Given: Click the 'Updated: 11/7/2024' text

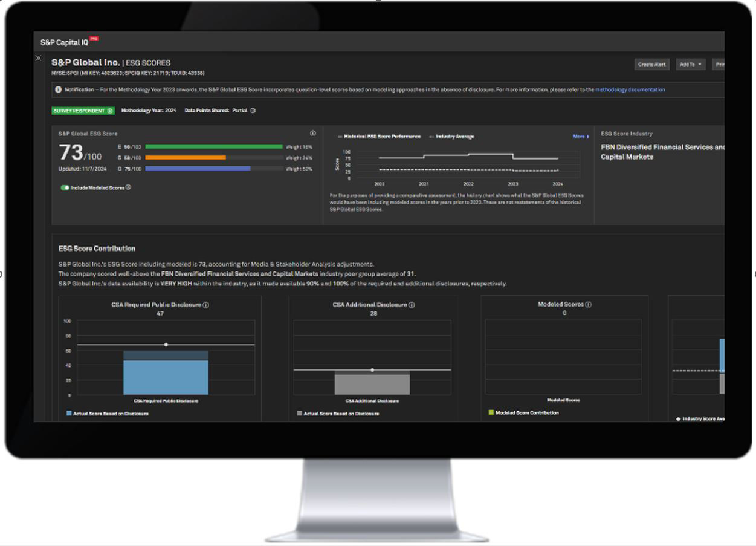Looking at the screenshot, I should 82,169.
